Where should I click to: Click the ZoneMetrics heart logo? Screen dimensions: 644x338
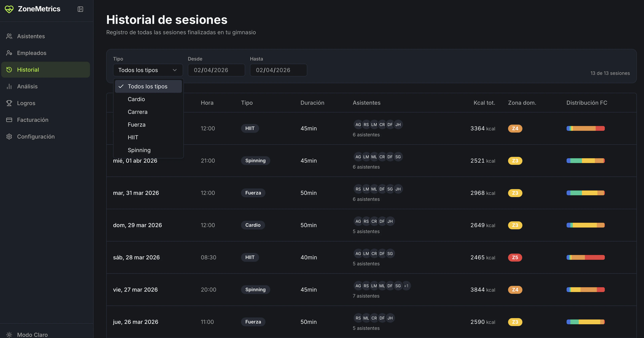(9, 9)
